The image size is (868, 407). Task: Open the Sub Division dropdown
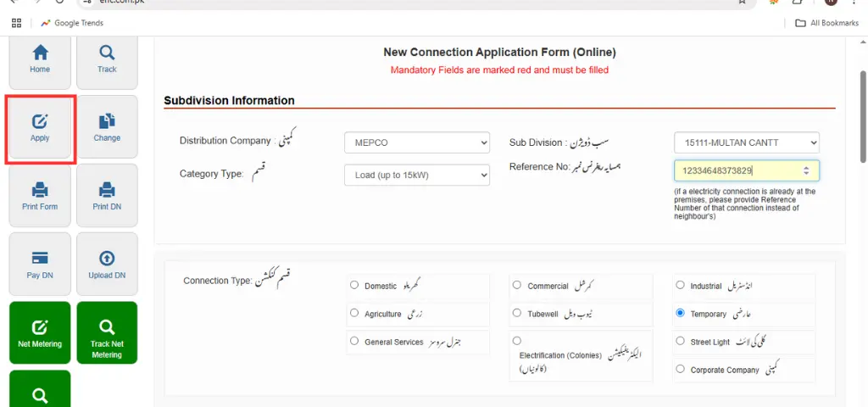pos(747,142)
